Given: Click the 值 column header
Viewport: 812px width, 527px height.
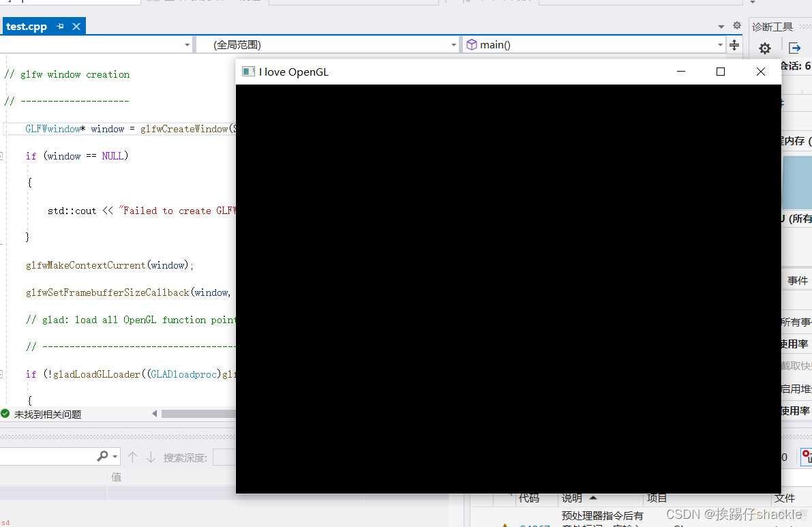Looking at the screenshot, I should click(x=116, y=477).
